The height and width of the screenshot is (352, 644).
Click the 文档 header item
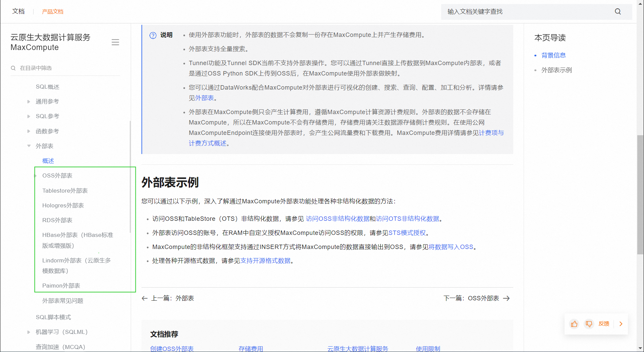pos(18,11)
